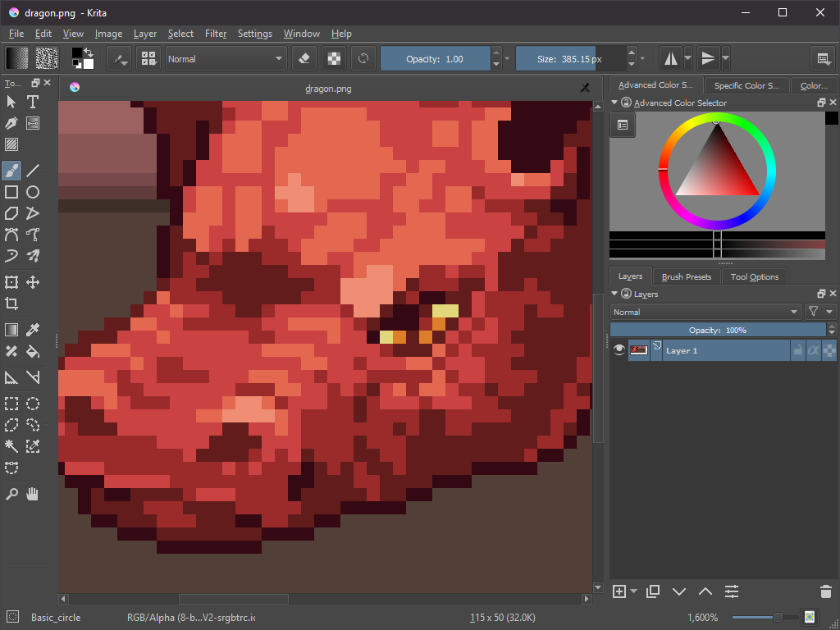Add a new paint layer
The image size is (840, 630).
click(x=619, y=591)
